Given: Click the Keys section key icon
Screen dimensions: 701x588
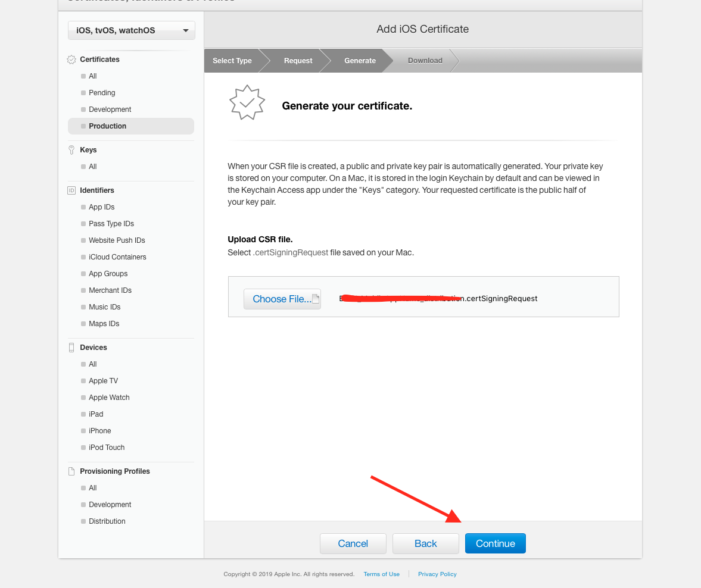Looking at the screenshot, I should (x=71, y=150).
